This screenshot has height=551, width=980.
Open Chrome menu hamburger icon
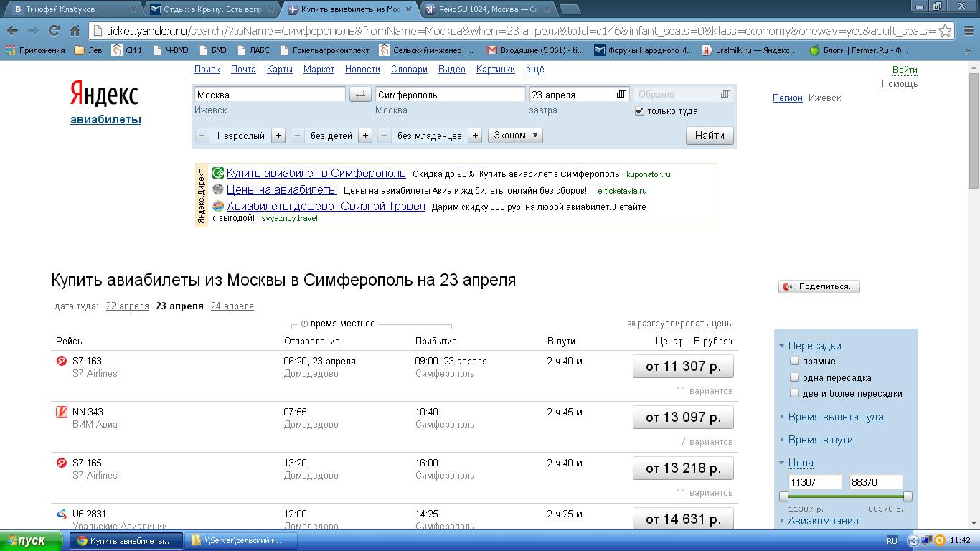tap(966, 31)
